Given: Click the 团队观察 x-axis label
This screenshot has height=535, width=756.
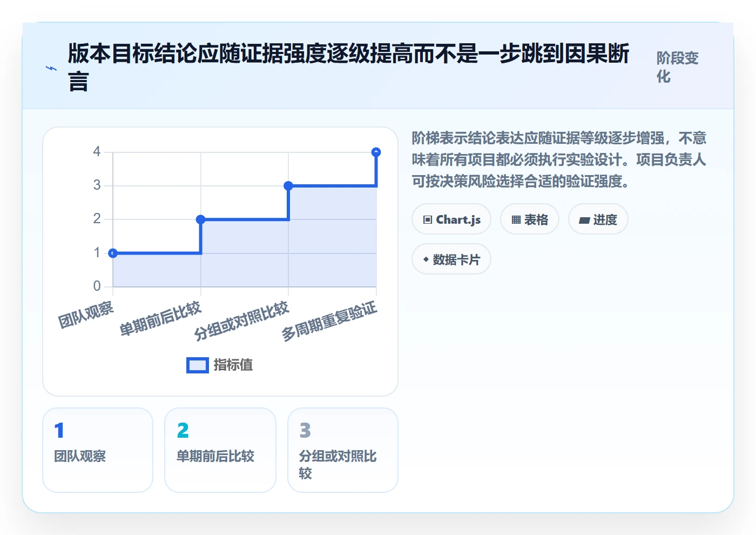Looking at the screenshot, I should (x=86, y=315).
